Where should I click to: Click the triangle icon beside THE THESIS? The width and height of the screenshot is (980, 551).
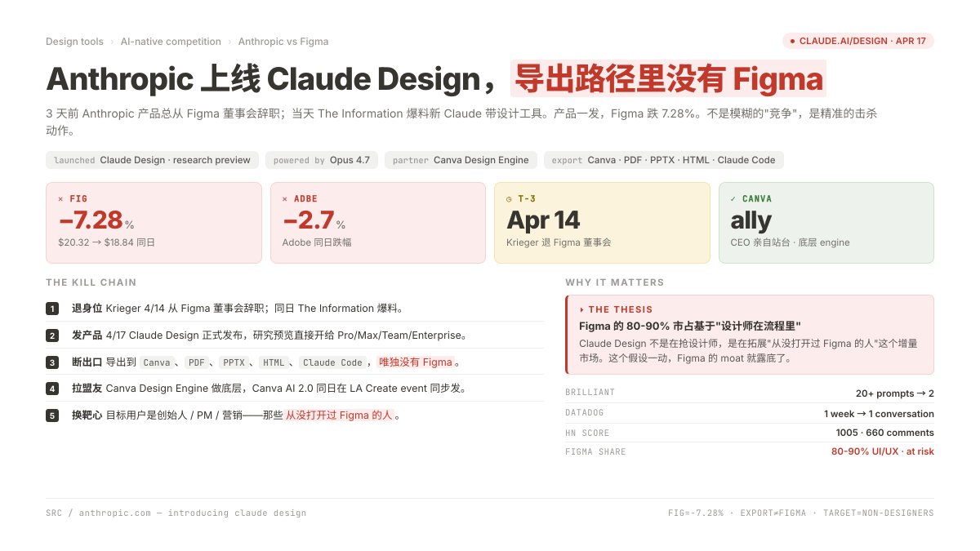[x=581, y=309]
